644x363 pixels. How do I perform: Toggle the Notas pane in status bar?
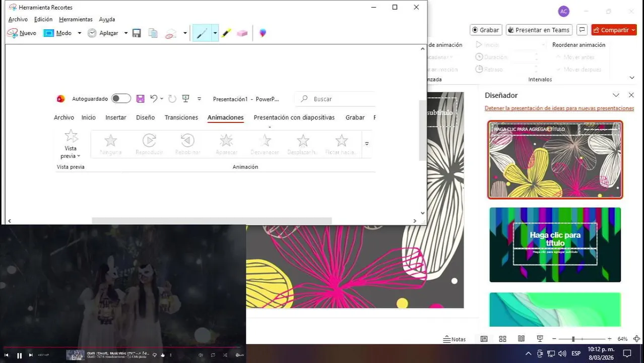tap(455, 339)
